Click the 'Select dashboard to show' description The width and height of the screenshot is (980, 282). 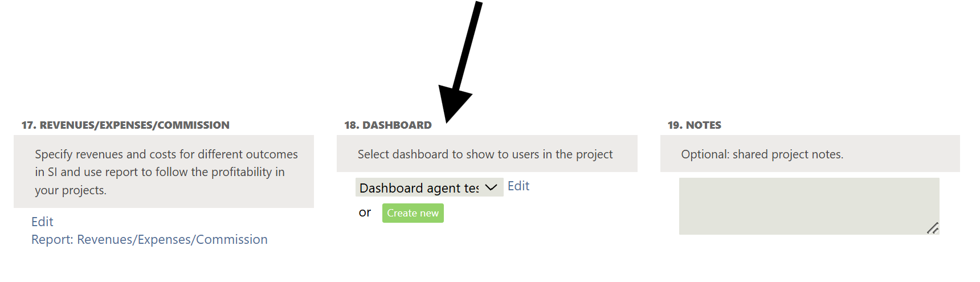coord(485,154)
